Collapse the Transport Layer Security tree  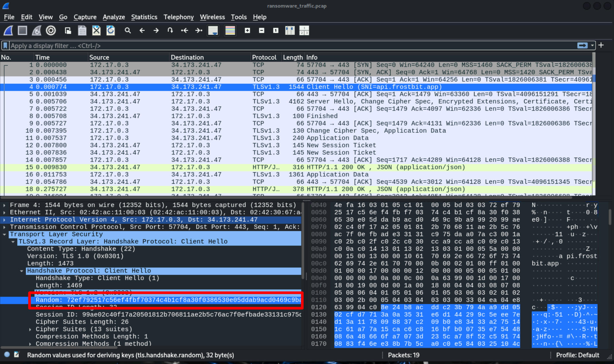point(4,234)
